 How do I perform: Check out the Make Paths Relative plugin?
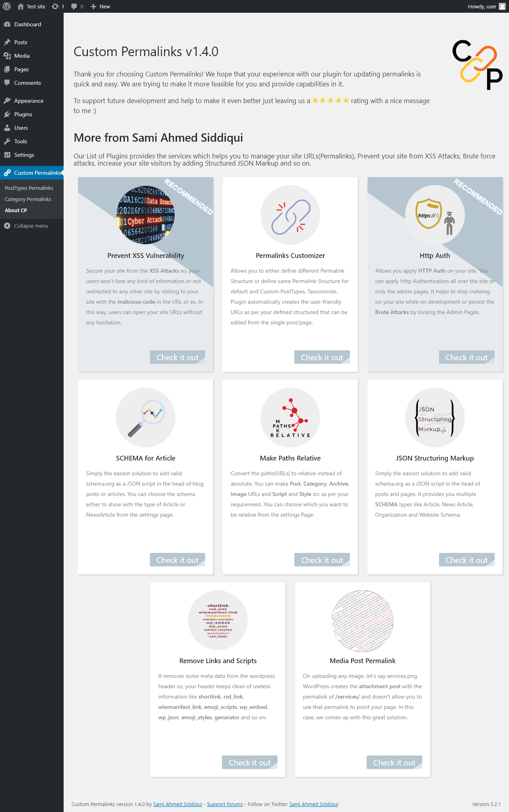(x=322, y=560)
